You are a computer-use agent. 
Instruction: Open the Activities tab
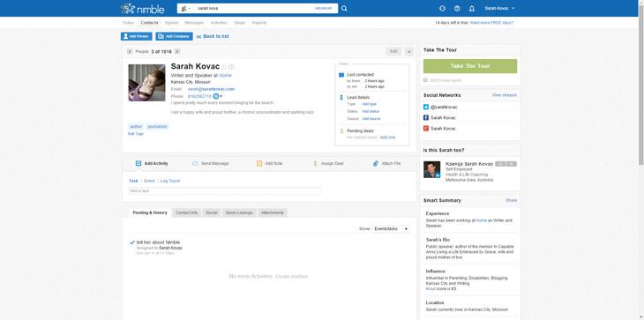click(219, 23)
